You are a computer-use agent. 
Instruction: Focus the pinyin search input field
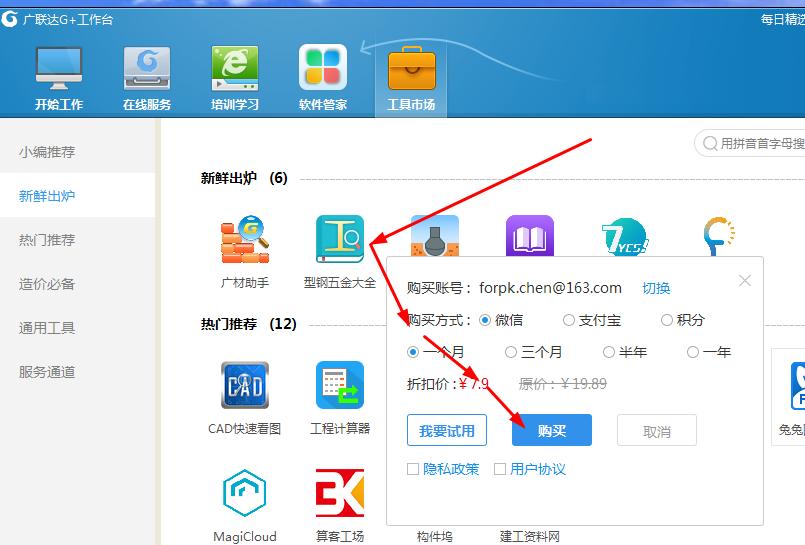tap(751, 143)
